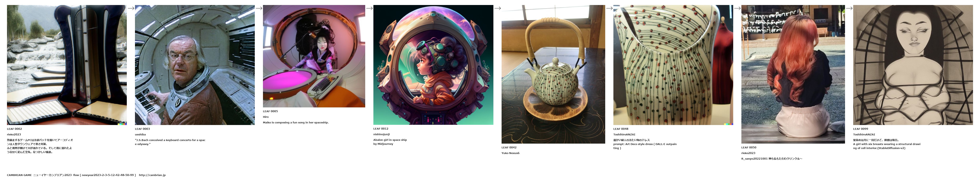Click the arrow between LEAF 0005 and 0012
980x180 pixels.
(x=369, y=8)
